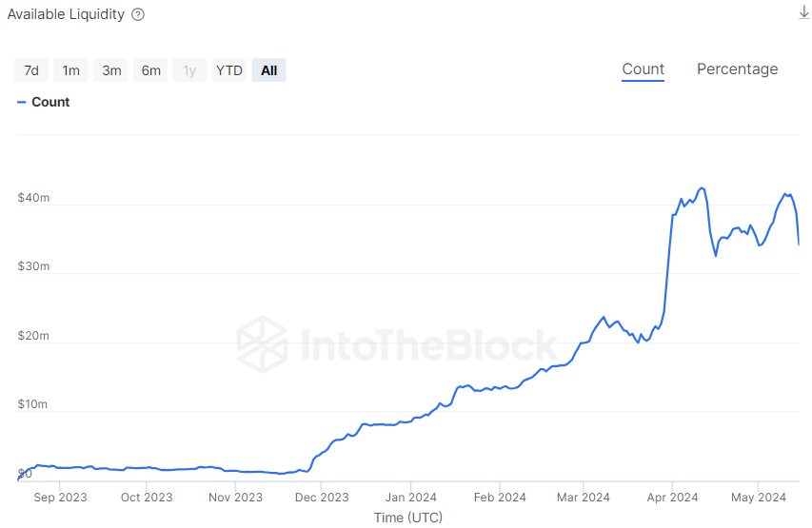Click the $40m y-axis label

tap(33, 198)
